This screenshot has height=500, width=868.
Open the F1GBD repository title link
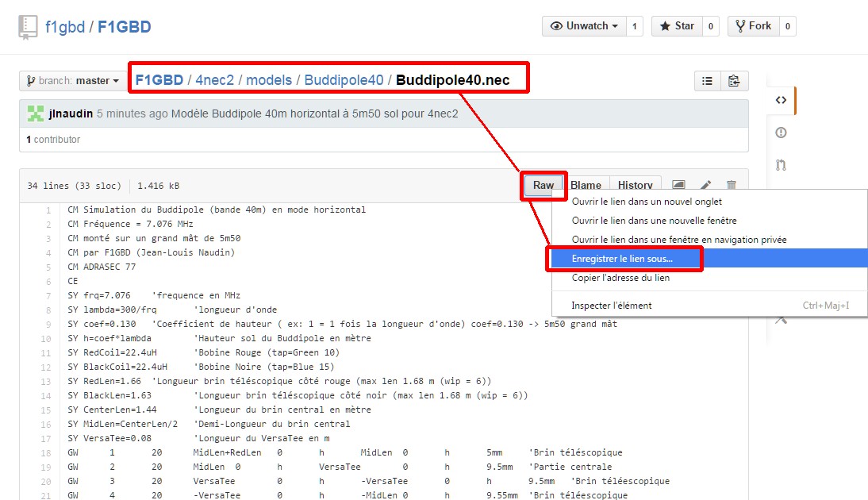pyautogui.click(x=124, y=26)
